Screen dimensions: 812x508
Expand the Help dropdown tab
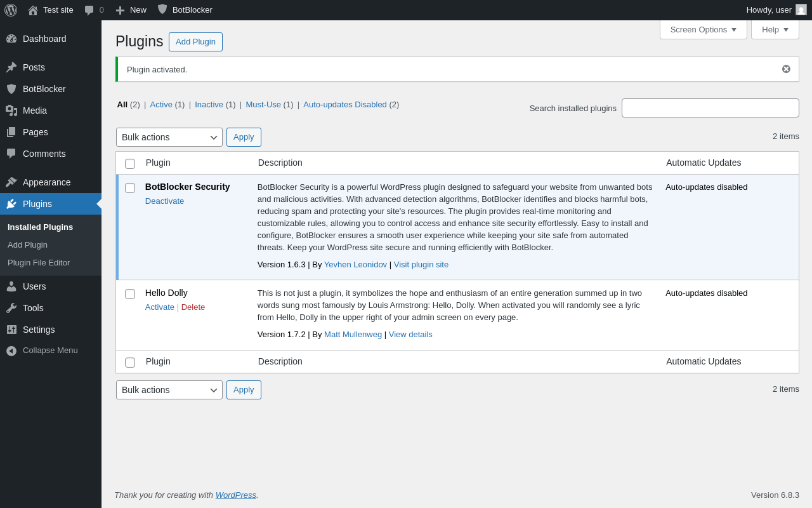click(x=775, y=29)
